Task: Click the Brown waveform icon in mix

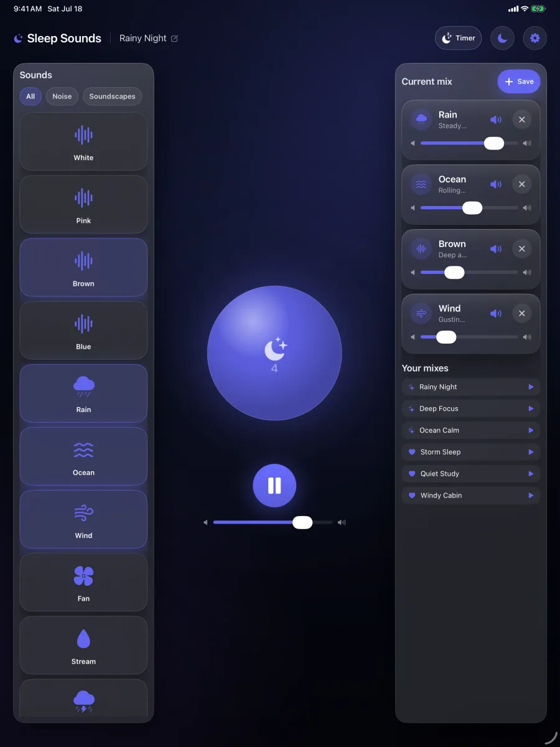Action: click(x=421, y=249)
